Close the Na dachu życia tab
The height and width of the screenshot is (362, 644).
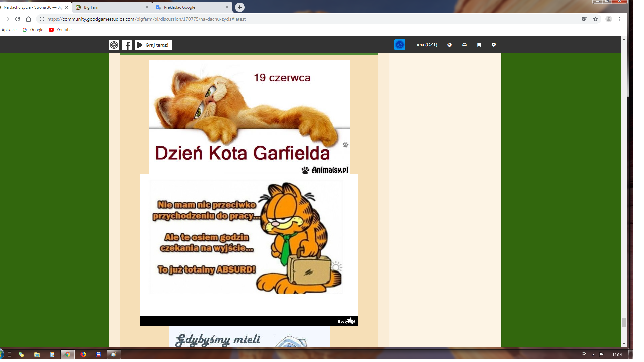coord(66,7)
